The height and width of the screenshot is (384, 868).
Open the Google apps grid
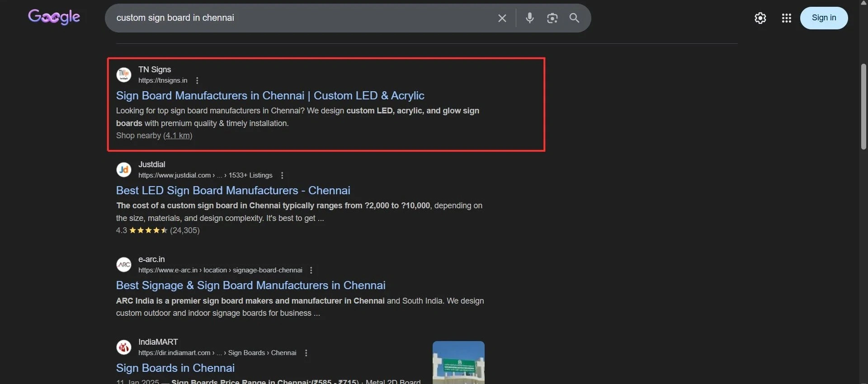787,18
